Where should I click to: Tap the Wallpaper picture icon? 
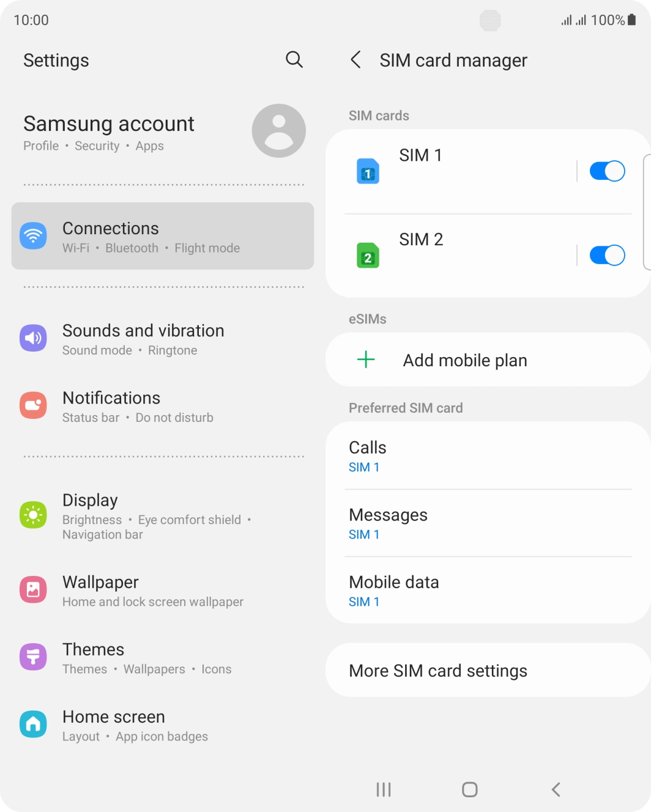33,590
